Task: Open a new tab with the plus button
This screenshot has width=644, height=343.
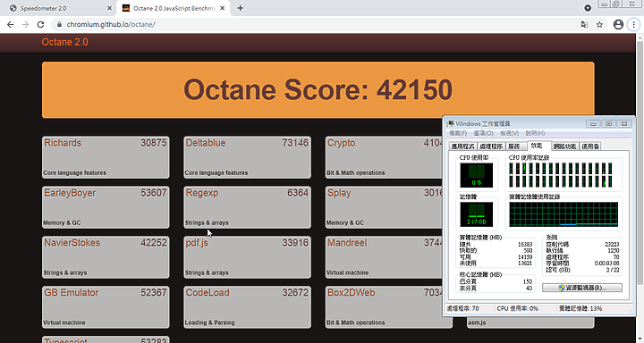Action: pos(241,8)
